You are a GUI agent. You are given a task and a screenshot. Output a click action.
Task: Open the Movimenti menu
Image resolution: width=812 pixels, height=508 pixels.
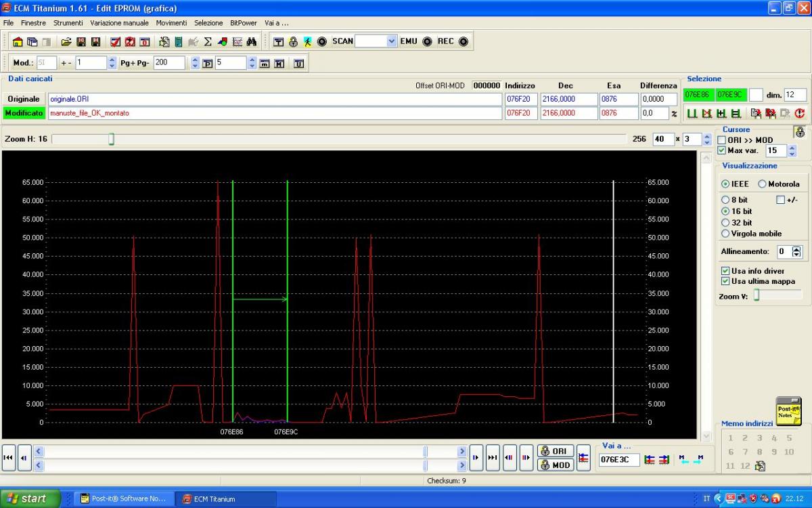click(171, 23)
